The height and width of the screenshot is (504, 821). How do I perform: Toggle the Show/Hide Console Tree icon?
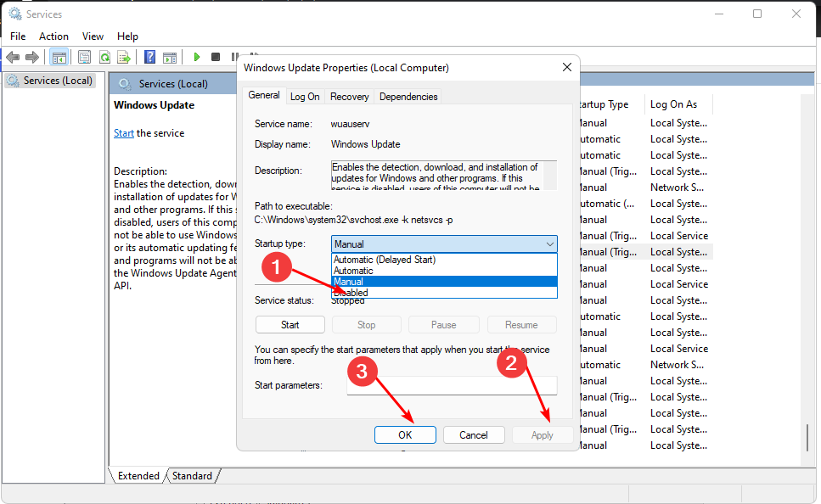click(x=59, y=57)
